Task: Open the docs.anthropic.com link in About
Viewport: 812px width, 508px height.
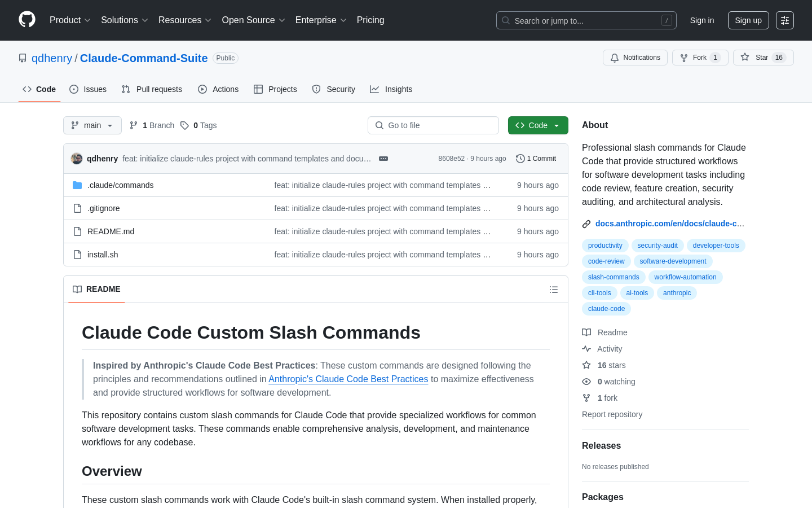Action: pyautogui.click(x=670, y=224)
